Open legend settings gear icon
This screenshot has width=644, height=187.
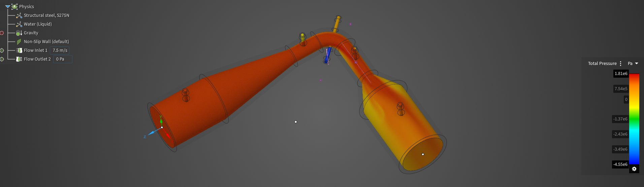(x=634, y=169)
